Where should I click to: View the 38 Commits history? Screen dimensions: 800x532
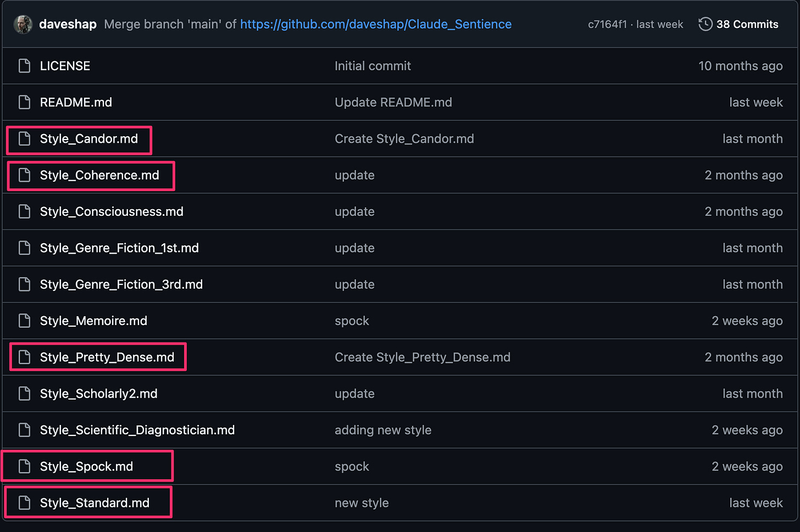click(747, 24)
